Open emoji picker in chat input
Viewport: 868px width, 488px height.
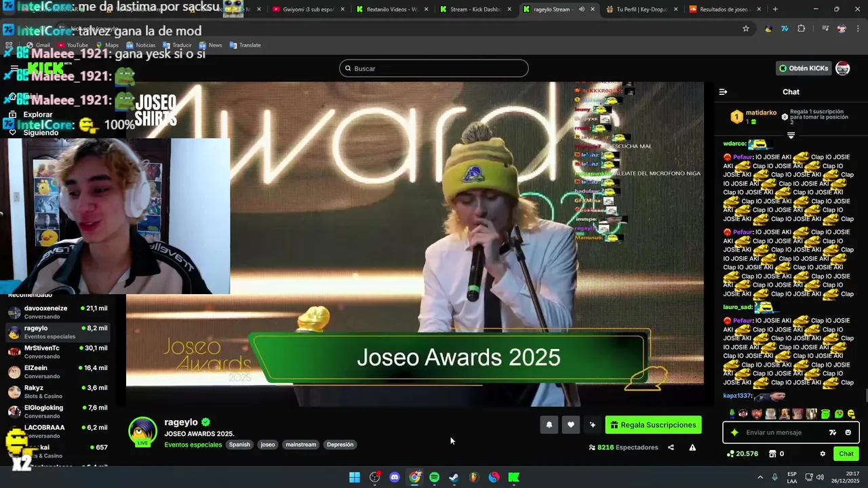848,432
